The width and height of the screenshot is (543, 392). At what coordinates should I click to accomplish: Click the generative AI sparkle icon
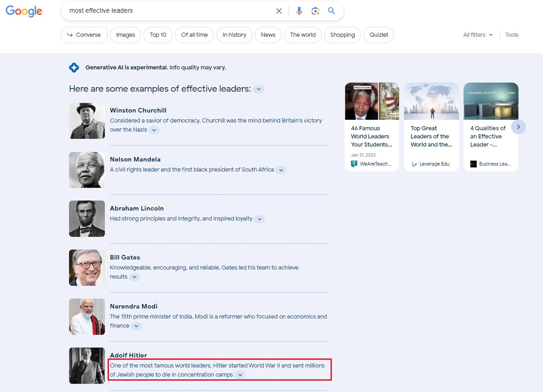tap(74, 68)
